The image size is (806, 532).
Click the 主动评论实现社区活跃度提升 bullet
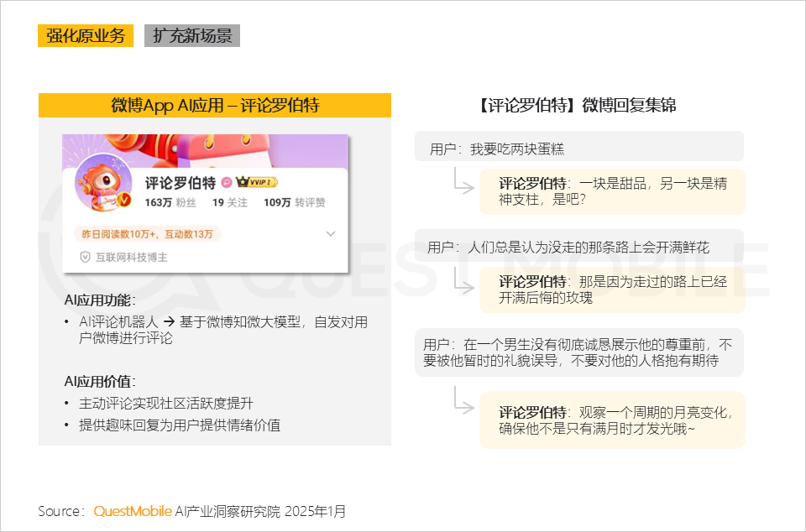[x=166, y=404]
